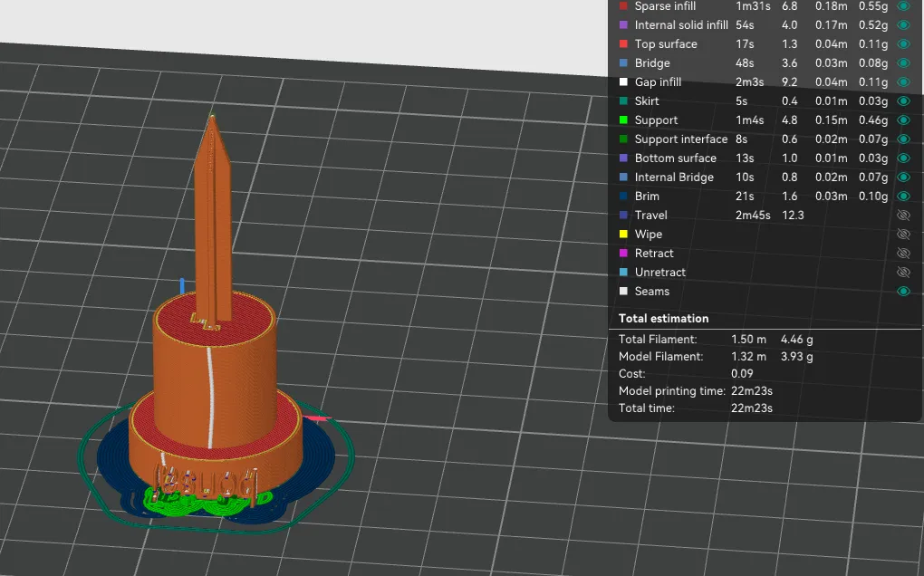Select the Unretract legend label
The image size is (924, 576).
[660, 272]
